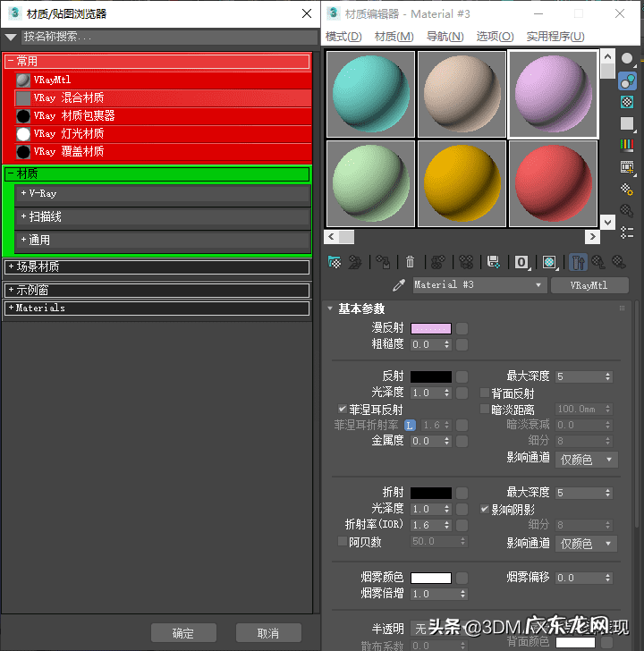Pick material from object with eyedropper
This screenshot has width=644, height=651.
pos(400,285)
